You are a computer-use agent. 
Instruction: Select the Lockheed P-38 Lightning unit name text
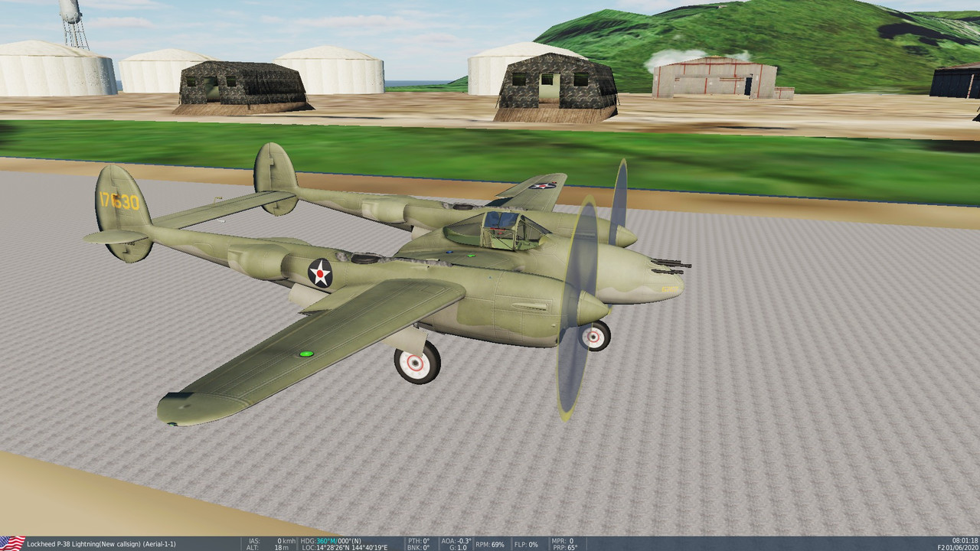pyautogui.click(x=101, y=544)
